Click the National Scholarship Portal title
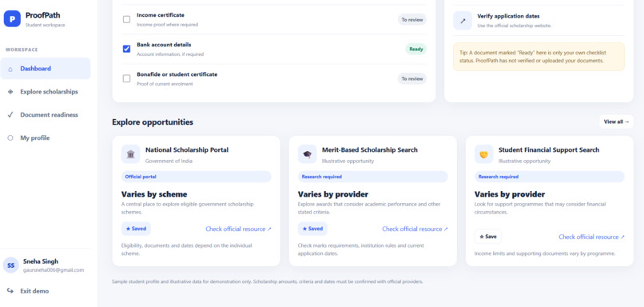The height and width of the screenshot is (307, 644). pyautogui.click(x=187, y=150)
